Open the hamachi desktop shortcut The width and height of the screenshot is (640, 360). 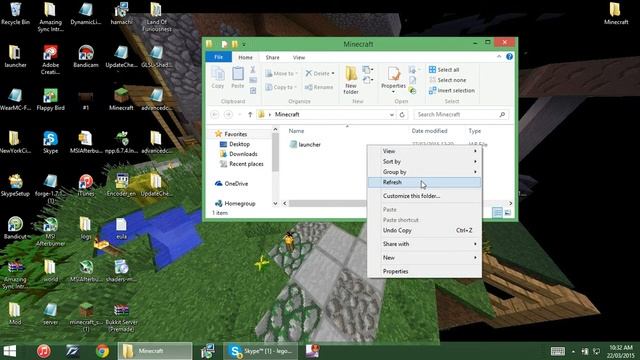(x=121, y=13)
